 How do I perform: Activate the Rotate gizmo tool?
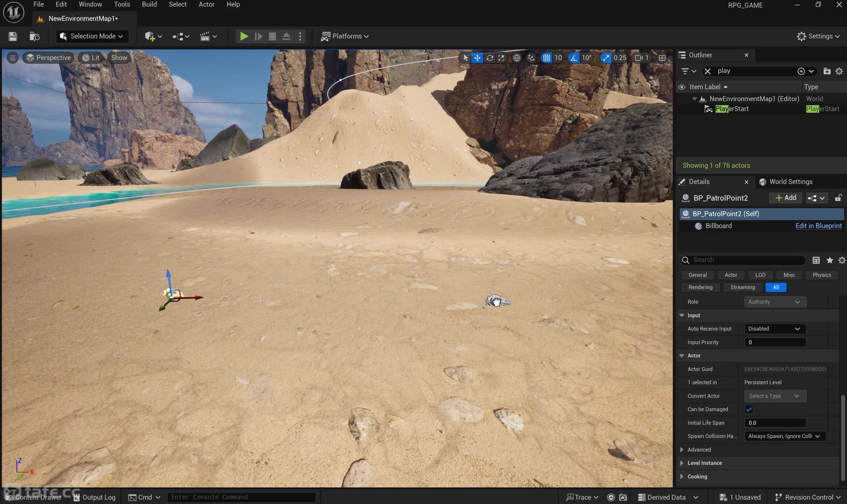click(x=490, y=58)
